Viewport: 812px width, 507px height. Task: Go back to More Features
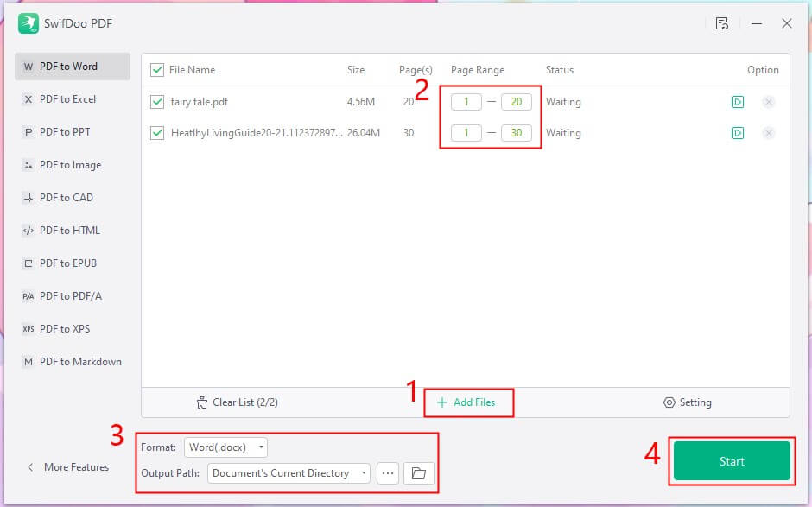[x=68, y=467]
